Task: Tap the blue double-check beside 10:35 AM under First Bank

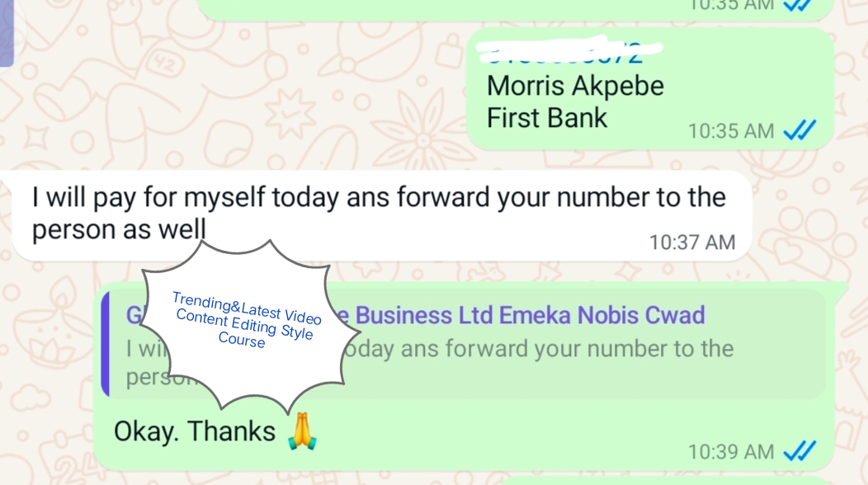Action: (800, 130)
